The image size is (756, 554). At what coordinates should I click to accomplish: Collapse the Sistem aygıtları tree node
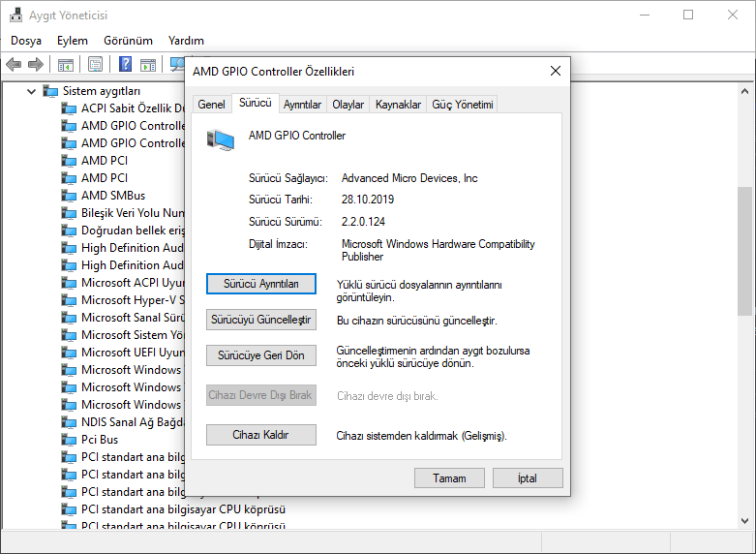click(31, 91)
